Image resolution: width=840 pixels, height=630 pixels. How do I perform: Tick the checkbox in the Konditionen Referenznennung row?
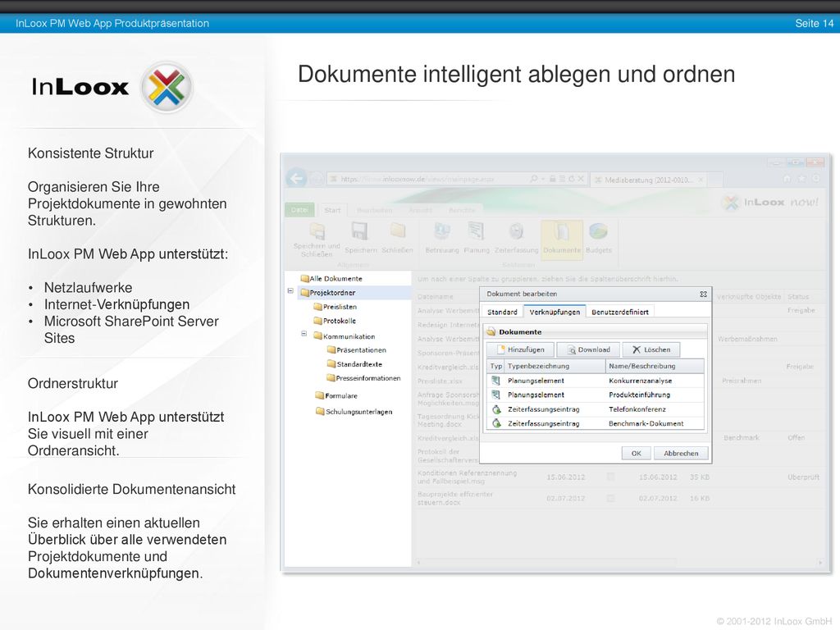610,477
